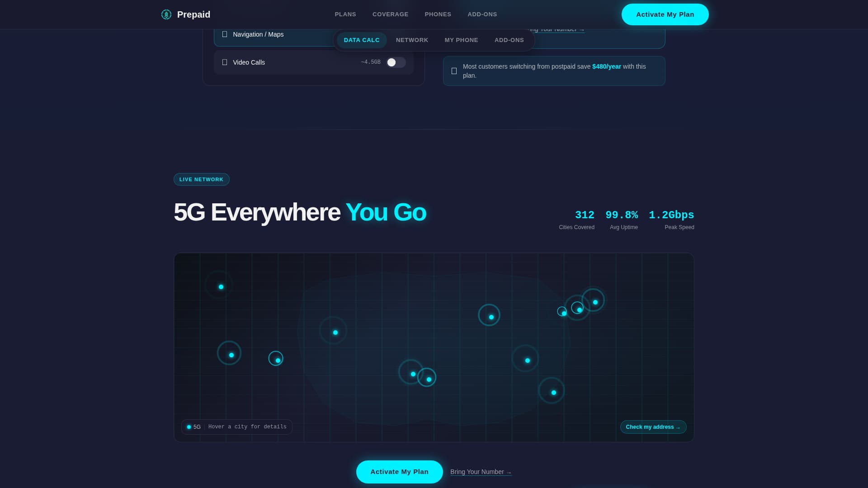Click the top-left city dot on the map
868x488 pixels.
pos(221,287)
